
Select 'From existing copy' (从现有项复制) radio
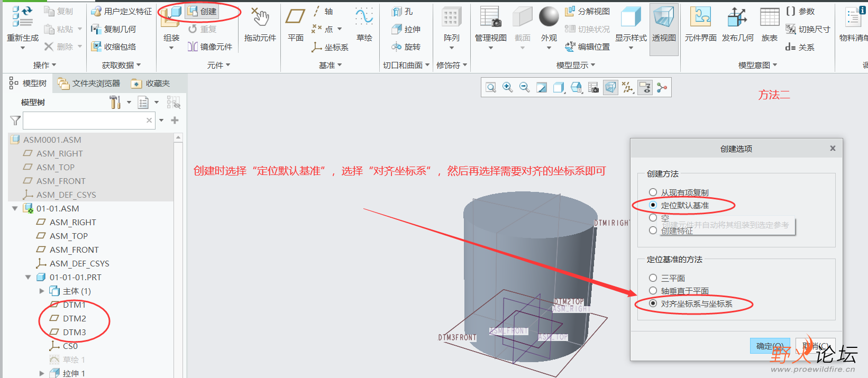tap(653, 192)
